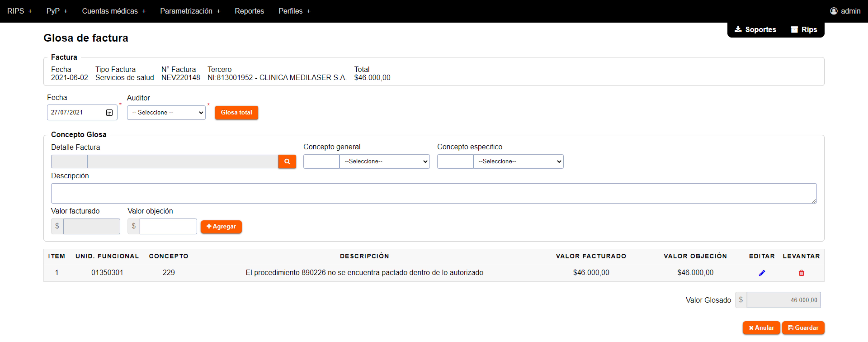Click the tercero CLINICA MEDILASER S.A. text
Image resolution: width=868 pixels, height=342 pixels.
[303, 78]
